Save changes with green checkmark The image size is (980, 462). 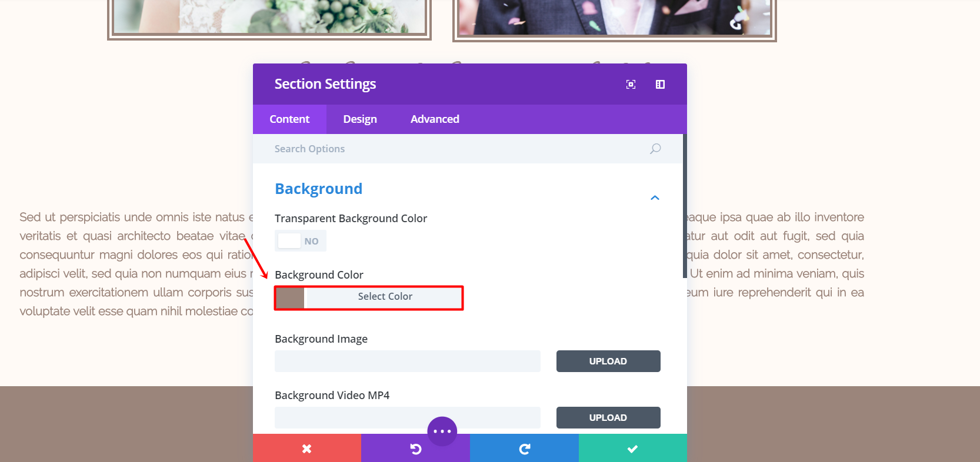[x=633, y=448]
